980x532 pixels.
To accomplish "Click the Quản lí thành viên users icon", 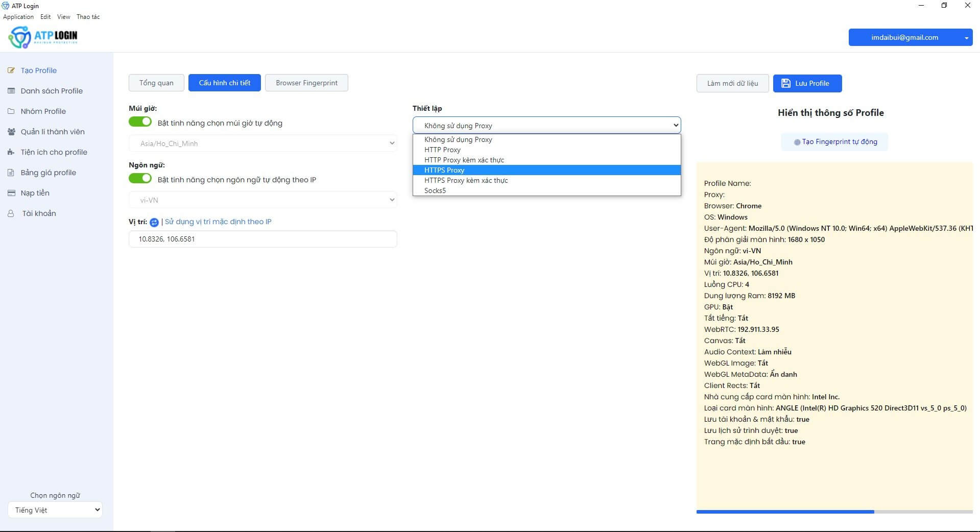I will pyautogui.click(x=11, y=132).
